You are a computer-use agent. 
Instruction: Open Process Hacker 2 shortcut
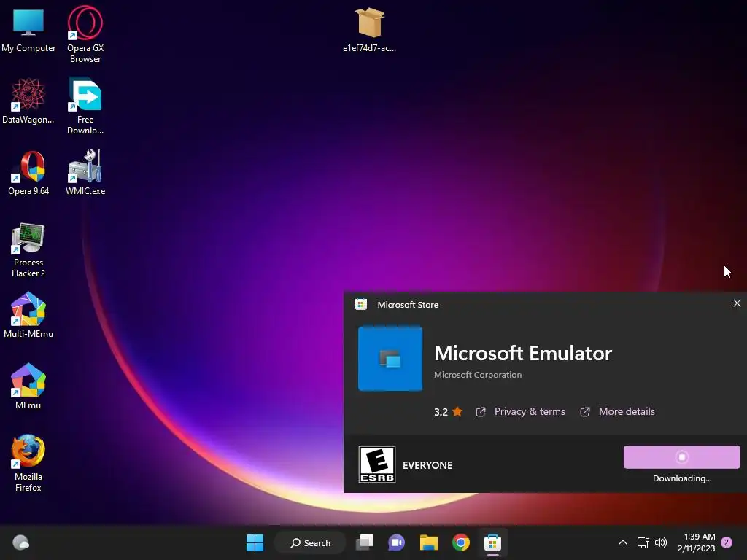28,250
